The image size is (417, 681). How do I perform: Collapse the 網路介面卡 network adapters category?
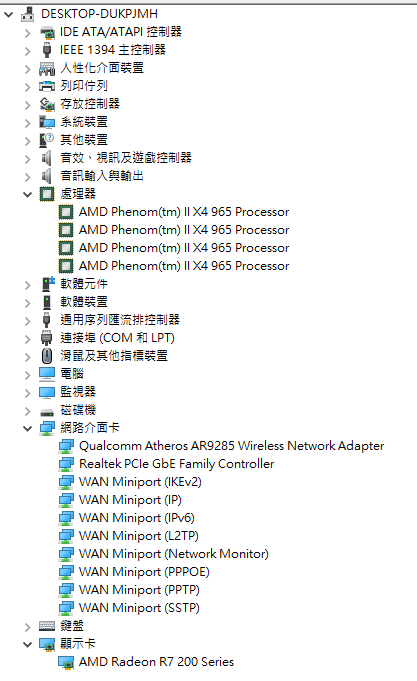(27, 428)
